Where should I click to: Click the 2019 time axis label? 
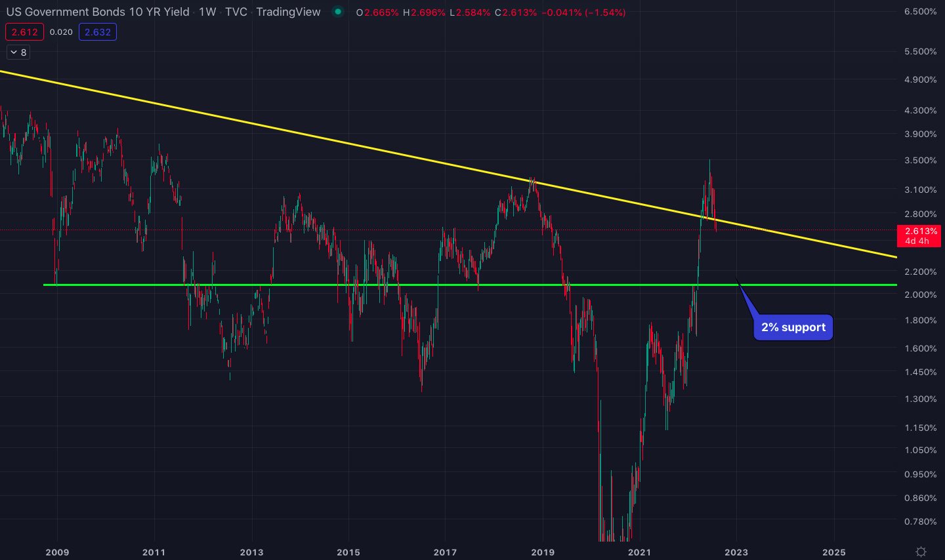click(543, 552)
